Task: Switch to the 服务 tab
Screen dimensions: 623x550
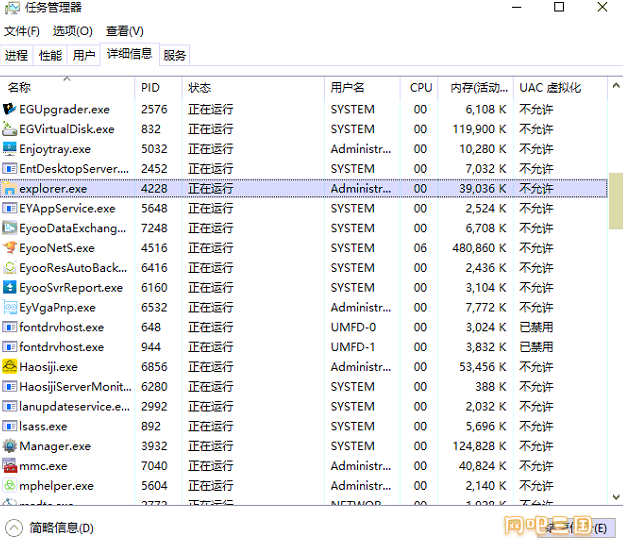Action: pos(175,55)
